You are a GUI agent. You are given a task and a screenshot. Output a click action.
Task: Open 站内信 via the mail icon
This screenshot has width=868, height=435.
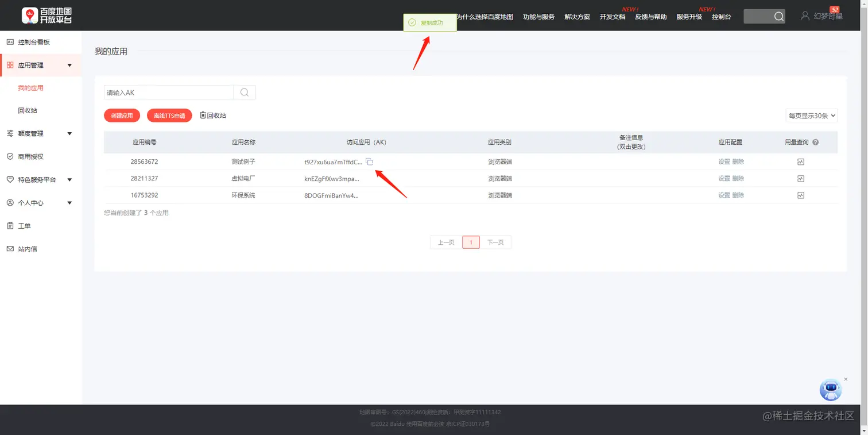(x=23, y=248)
